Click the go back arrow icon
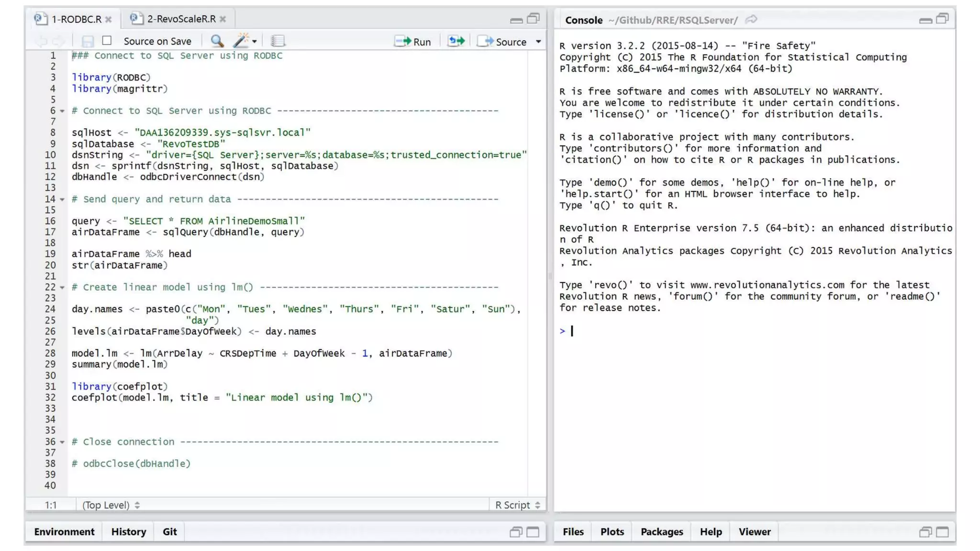This screenshot has height=551, width=980. 42,41
